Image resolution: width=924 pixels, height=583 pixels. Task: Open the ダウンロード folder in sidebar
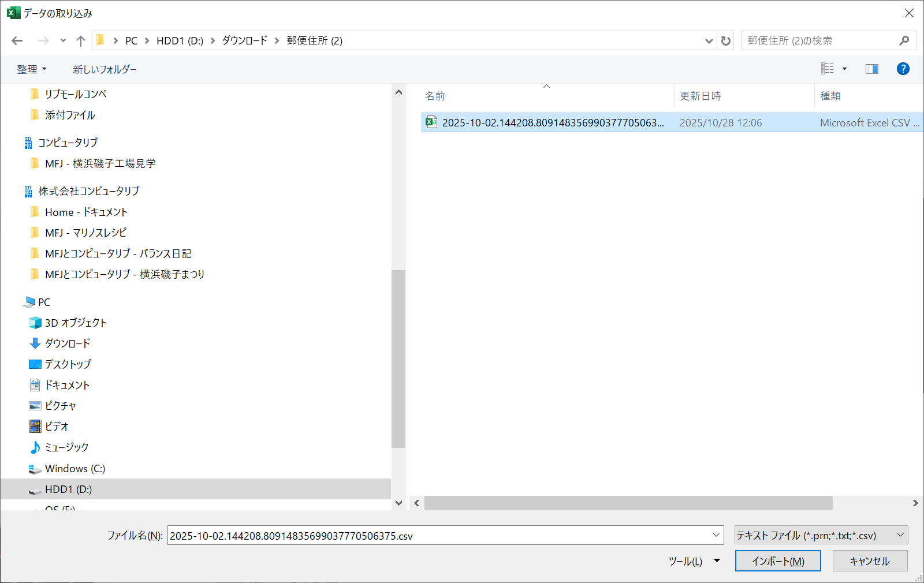point(68,343)
